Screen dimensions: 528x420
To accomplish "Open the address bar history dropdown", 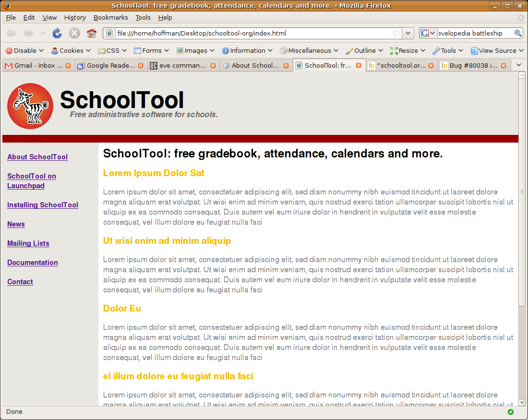I will pos(408,33).
